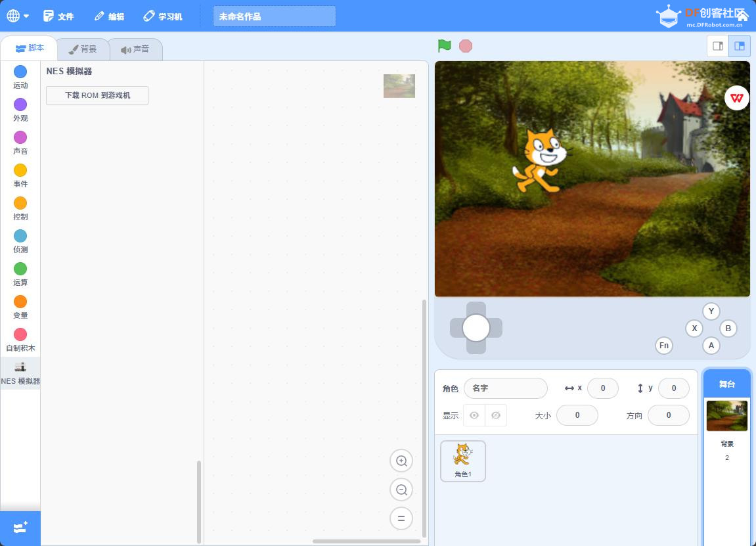Screen dimensions: 756x546
Task: Zoom in the script workspace
Action: coord(401,461)
